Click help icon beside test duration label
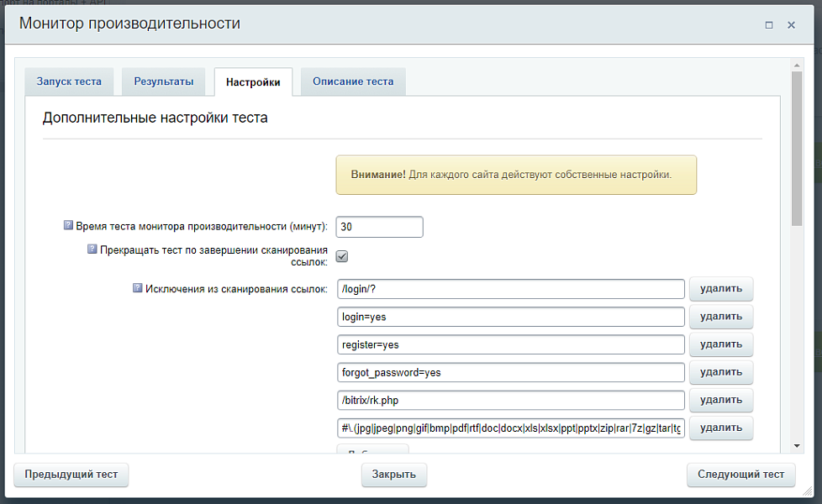 [69, 226]
